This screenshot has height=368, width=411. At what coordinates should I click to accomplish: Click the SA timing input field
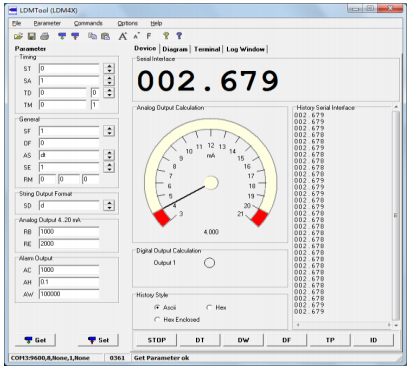(69, 81)
